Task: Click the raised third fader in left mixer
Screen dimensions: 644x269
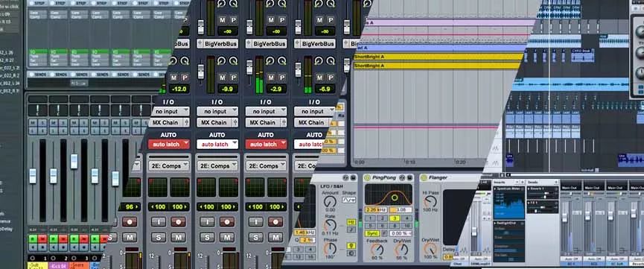Action: pos(74,162)
